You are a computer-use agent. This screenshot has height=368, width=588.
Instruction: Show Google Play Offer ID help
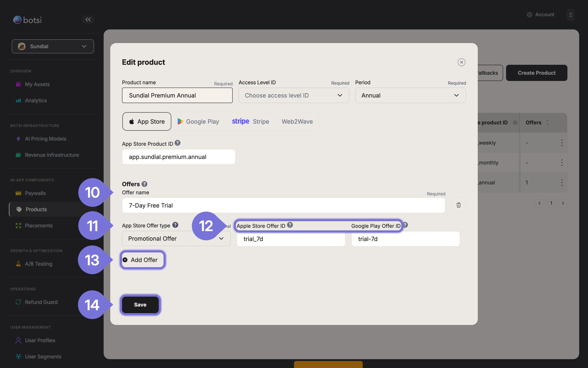coord(405,225)
